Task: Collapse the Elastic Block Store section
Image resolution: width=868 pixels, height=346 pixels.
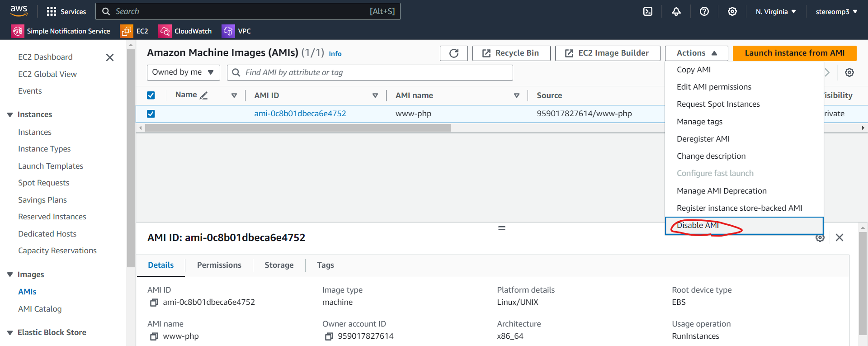Action: pyautogui.click(x=10, y=332)
